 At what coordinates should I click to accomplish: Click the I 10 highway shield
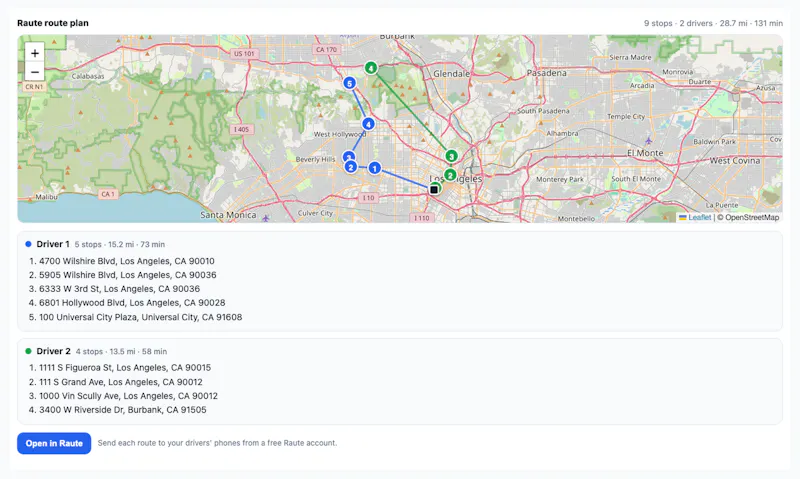click(368, 197)
